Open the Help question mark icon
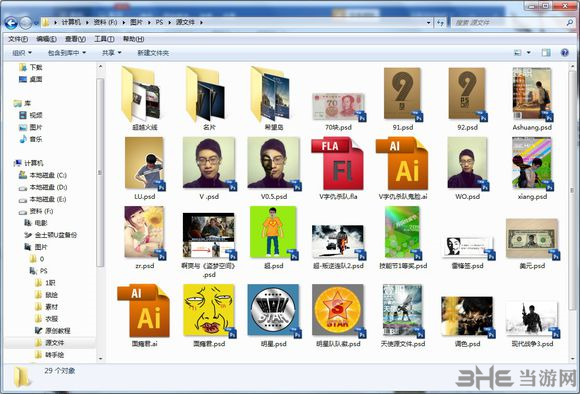580x394 pixels. tap(564, 53)
